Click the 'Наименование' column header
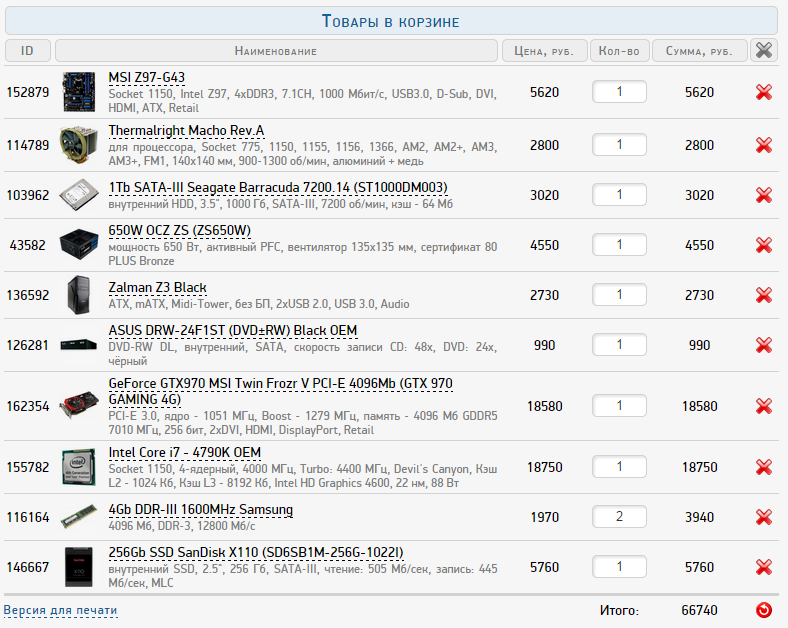788x628 pixels. tap(276, 51)
